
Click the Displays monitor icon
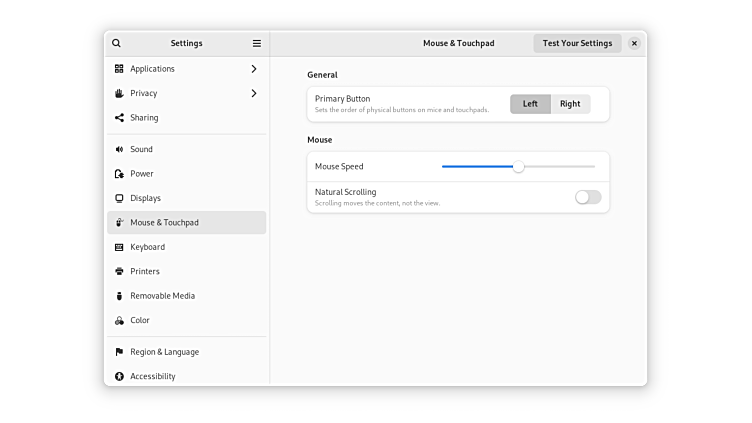pyautogui.click(x=119, y=198)
